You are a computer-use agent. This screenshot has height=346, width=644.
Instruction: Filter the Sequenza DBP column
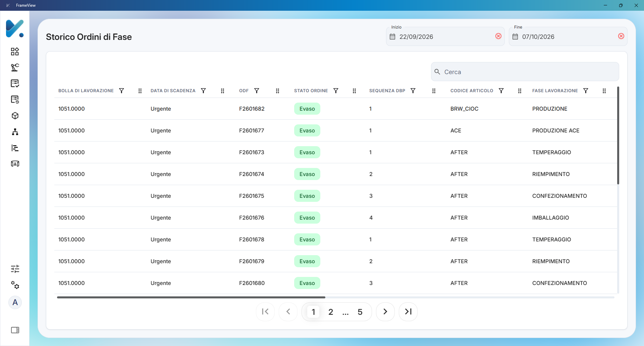click(413, 91)
